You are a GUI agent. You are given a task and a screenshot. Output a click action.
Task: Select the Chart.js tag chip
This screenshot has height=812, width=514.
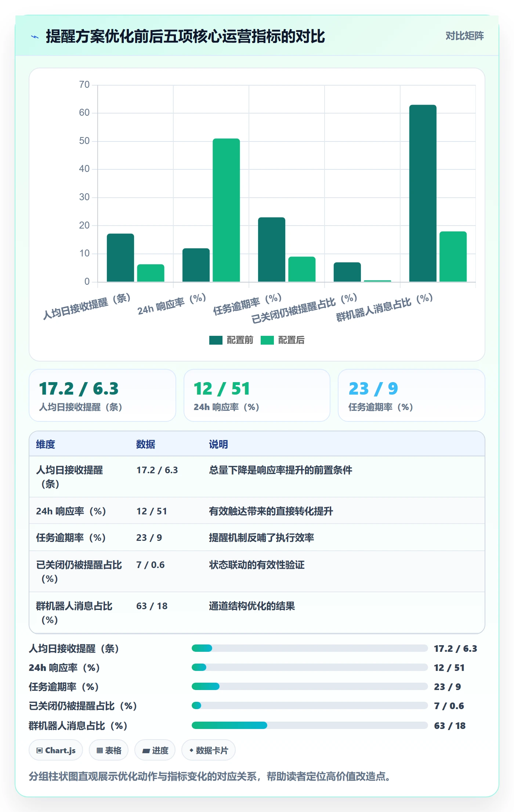(56, 750)
